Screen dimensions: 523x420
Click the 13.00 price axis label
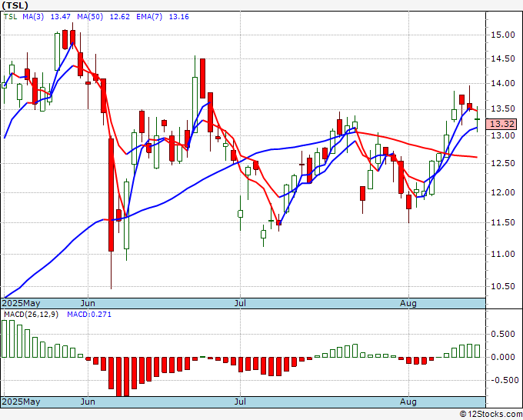coord(503,135)
